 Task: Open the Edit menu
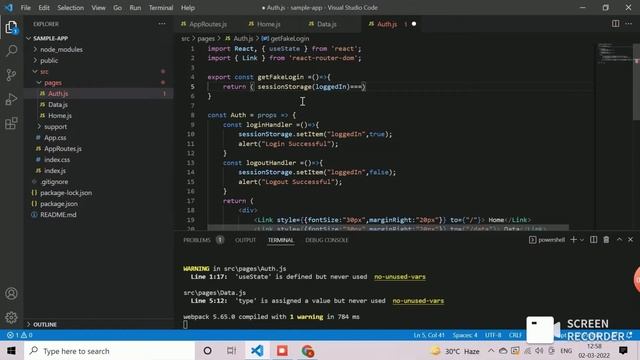click(44, 8)
